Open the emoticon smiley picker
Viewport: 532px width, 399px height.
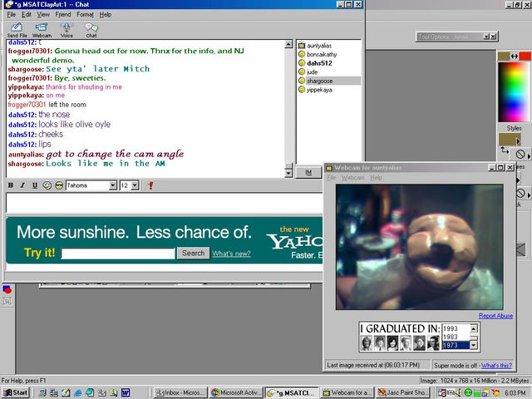click(59, 185)
